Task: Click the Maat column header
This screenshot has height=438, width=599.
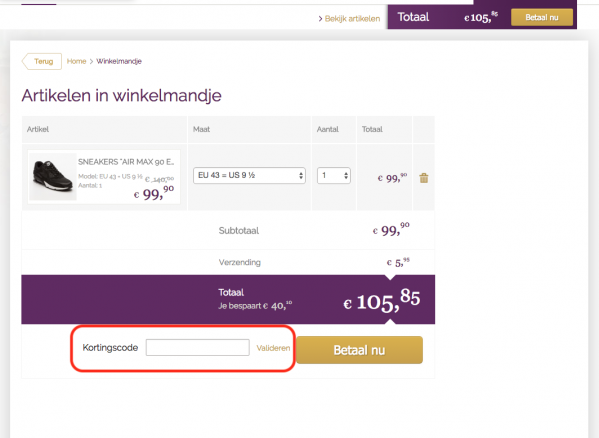Action: (201, 129)
